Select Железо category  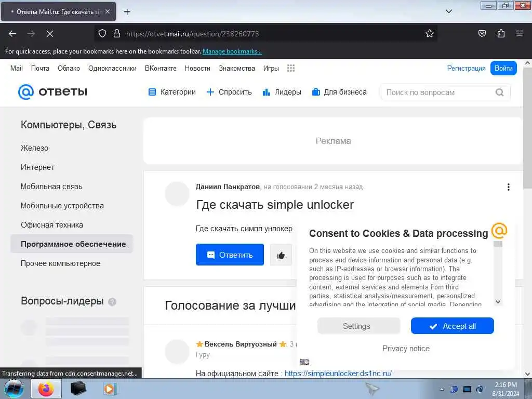pyautogui.click(x=34, y=148)
